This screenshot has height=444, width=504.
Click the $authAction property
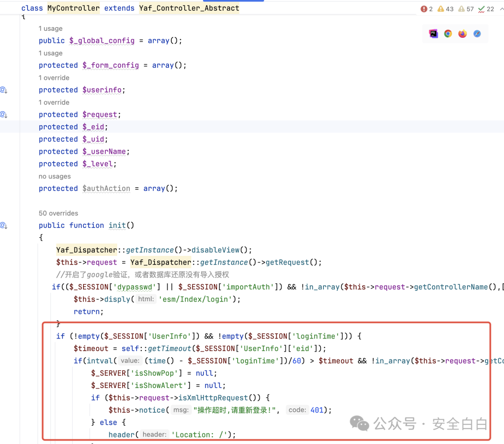point(106,189)
